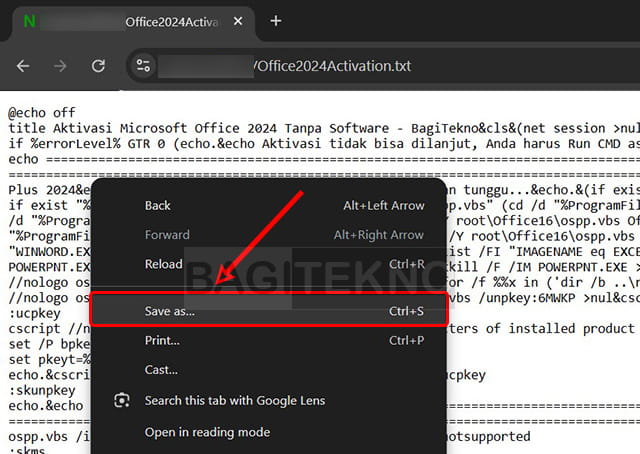Select Print... in the context menu
This screenshot has width=640, height=454.
tap(162, 341)
